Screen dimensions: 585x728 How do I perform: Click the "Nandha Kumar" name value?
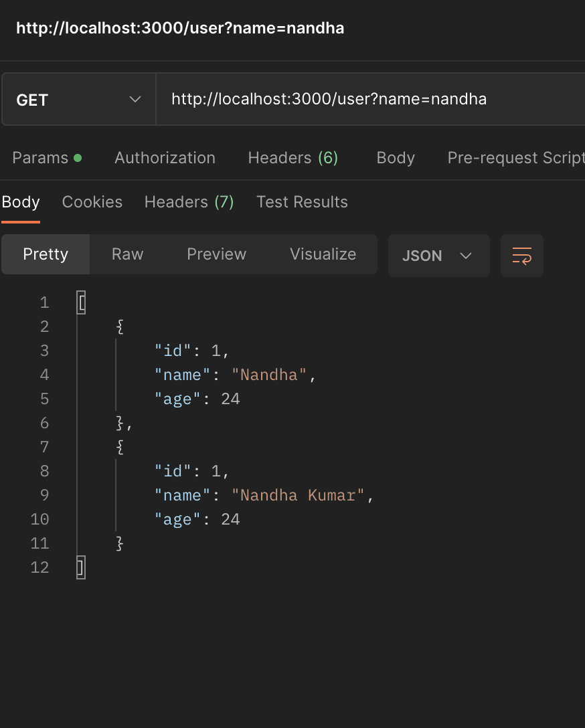click(x=299, y=495)
